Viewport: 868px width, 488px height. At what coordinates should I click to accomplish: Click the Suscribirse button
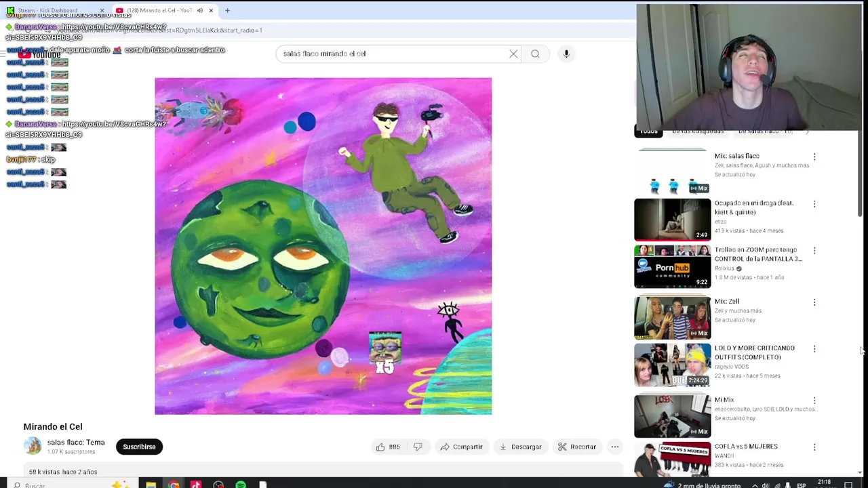[x=139, y=447]
